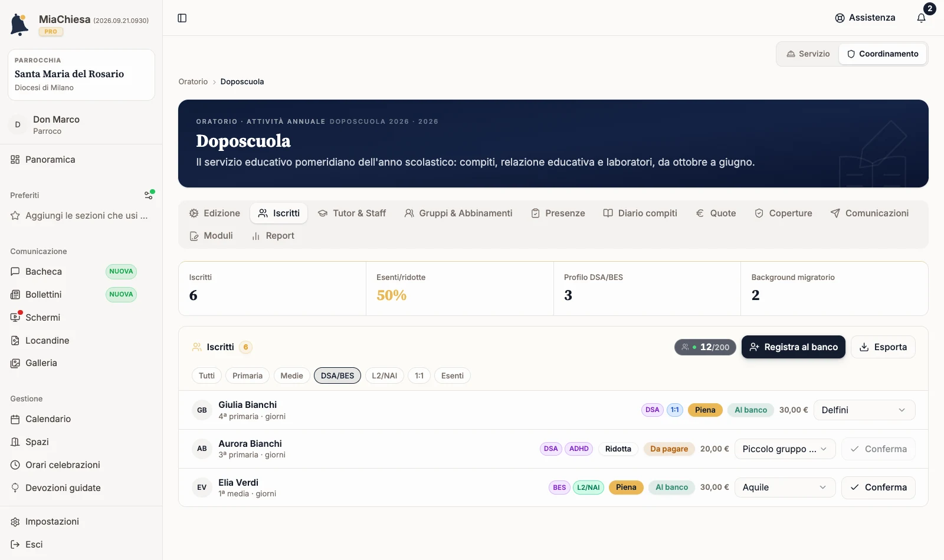Click the Oratorio breadcrumb link
The image size is (944, 560).
[193, 82]
